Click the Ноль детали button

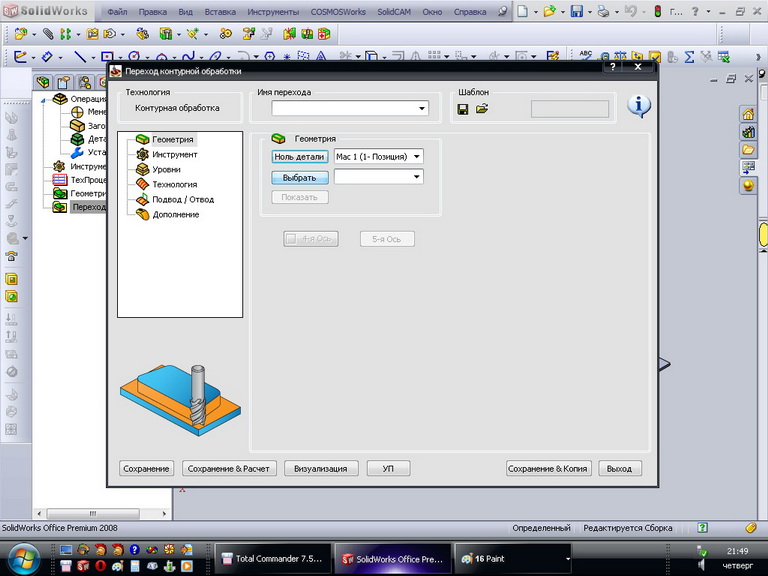(299, 157)
